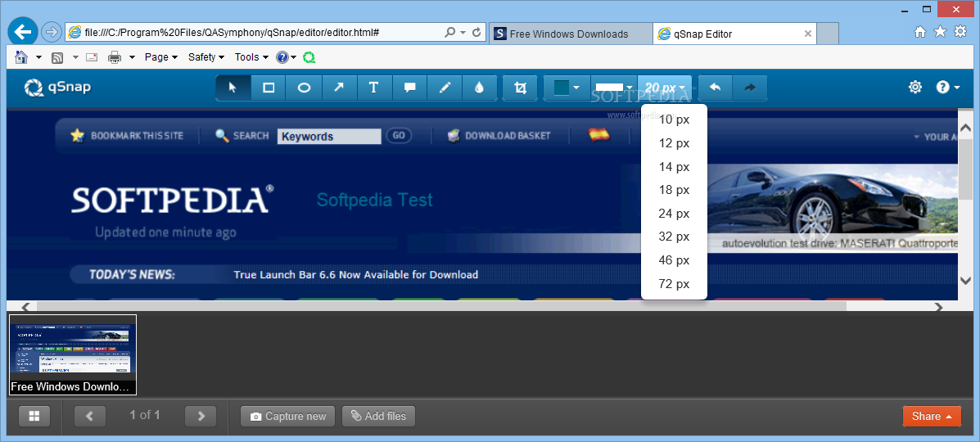Switch to Free Windows Downloads tab
Viewport: 980px width, 442px height.
[570, 34]
